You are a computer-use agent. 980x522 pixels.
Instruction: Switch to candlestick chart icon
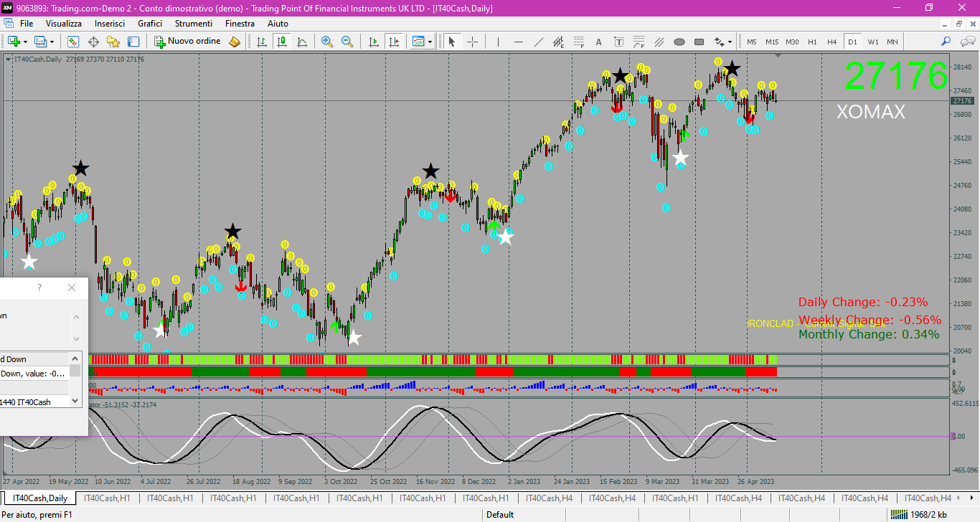[282, 42]
